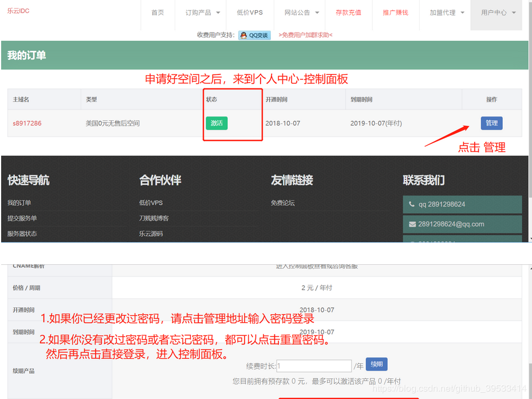Expand the 用户中心 dropdown arrow
The image size is (532, 399).
pyautogui.click(x=514, y=13)
